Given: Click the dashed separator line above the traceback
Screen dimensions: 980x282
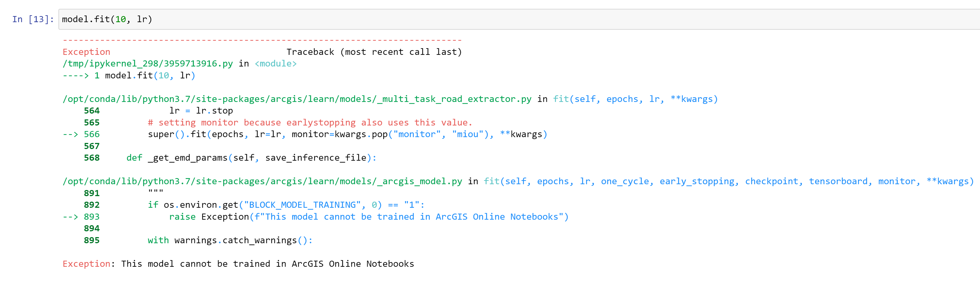Looking at the screenshot, I should click(x=262, y=40).
